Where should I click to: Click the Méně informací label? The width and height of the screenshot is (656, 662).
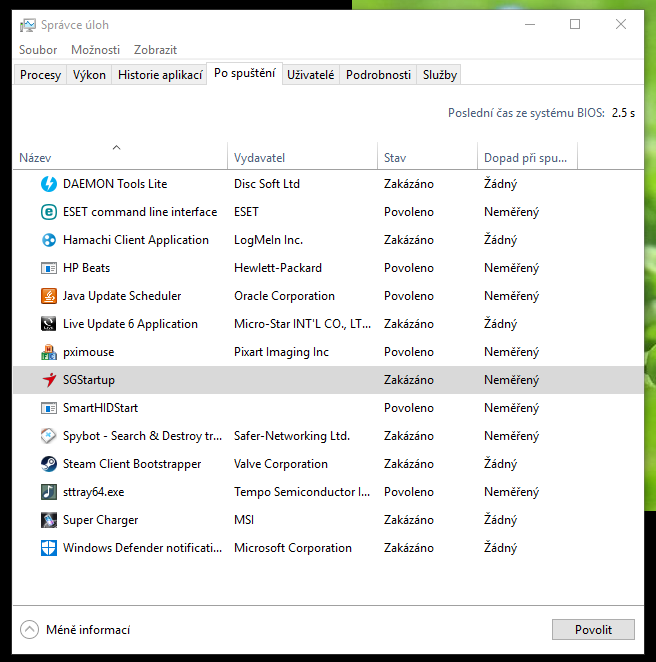click(x=88, y=630)
